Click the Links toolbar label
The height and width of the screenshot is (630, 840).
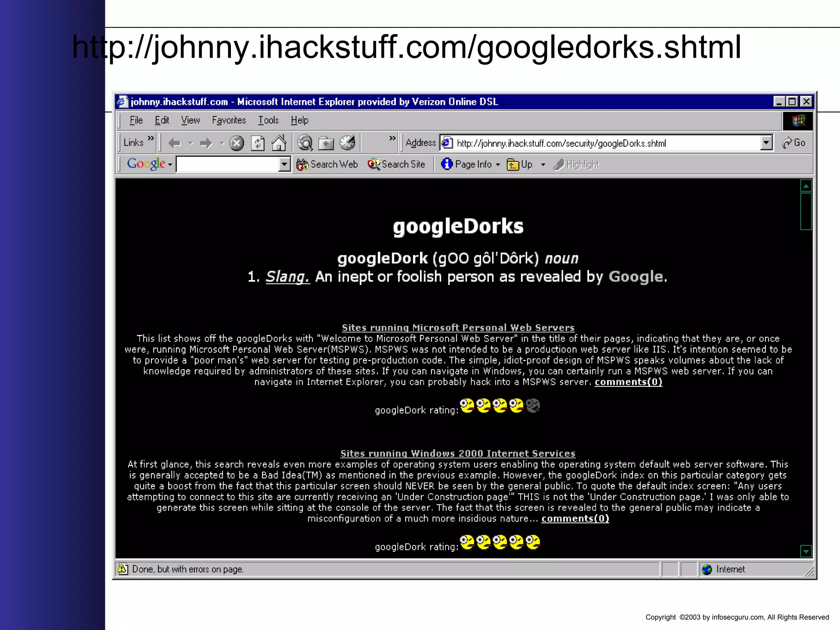(133, 143)
